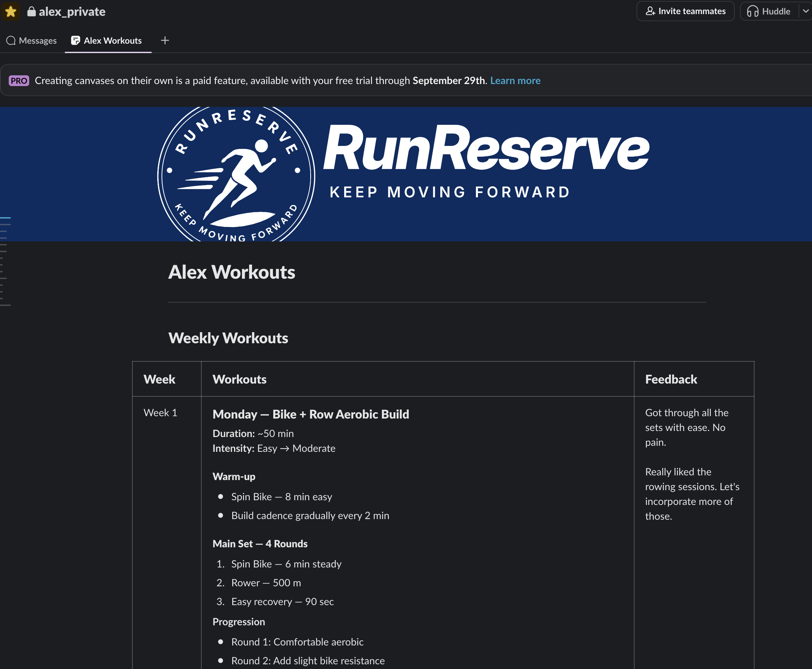Select the Workouts column header cell
The height and width of the screenshot is (669, 812).
click(x=417, y=379)
